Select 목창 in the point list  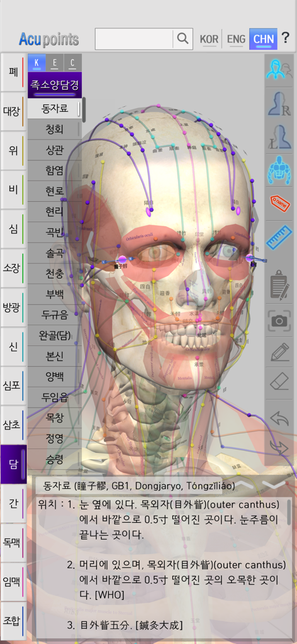[x=54, y=418]
